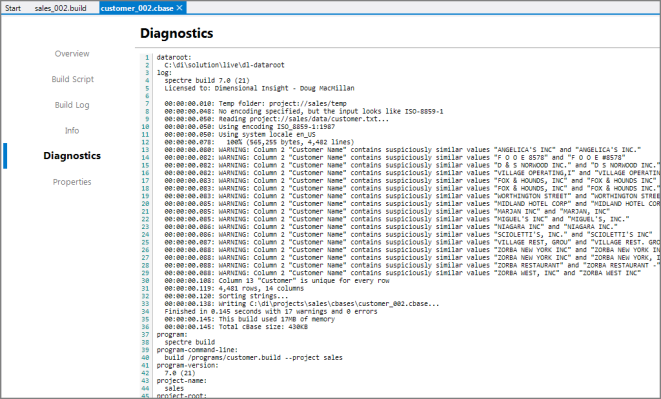Click the VILLAGE OPERATING,I warning line
Screen dimensions: 661x399
click(412, 173)
